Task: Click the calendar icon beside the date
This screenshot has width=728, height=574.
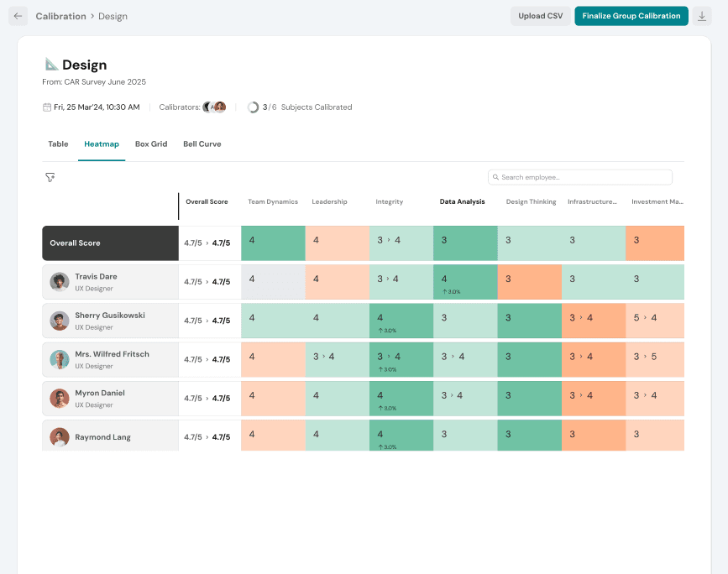Action: coord(47,107)
